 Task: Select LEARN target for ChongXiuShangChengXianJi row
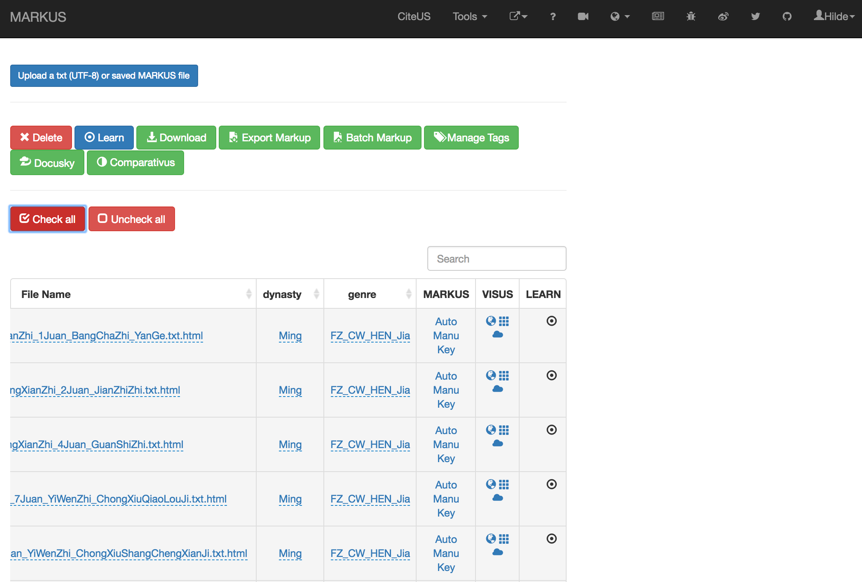point(551,539)
